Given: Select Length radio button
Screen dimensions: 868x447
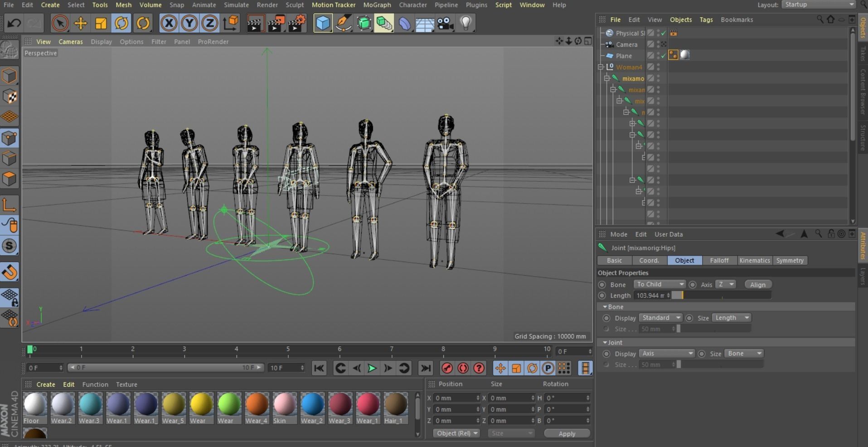Looking at the screenshot, I should [x=602, y=296].
